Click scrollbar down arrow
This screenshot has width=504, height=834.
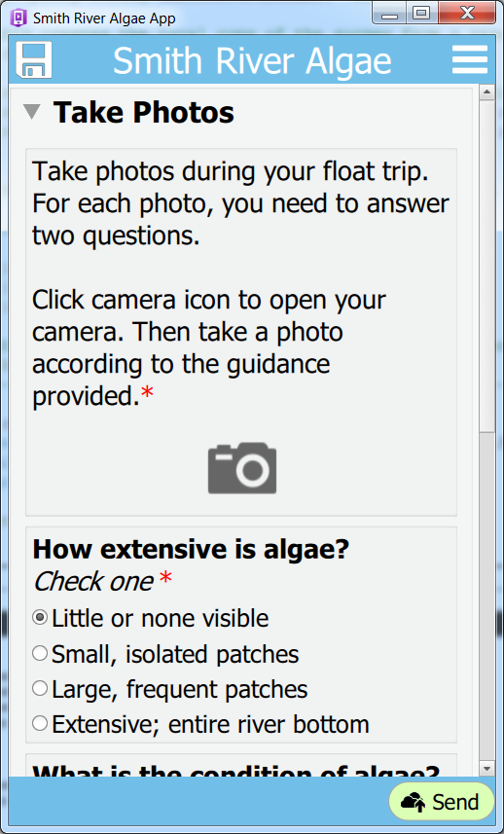coord(487,769)
